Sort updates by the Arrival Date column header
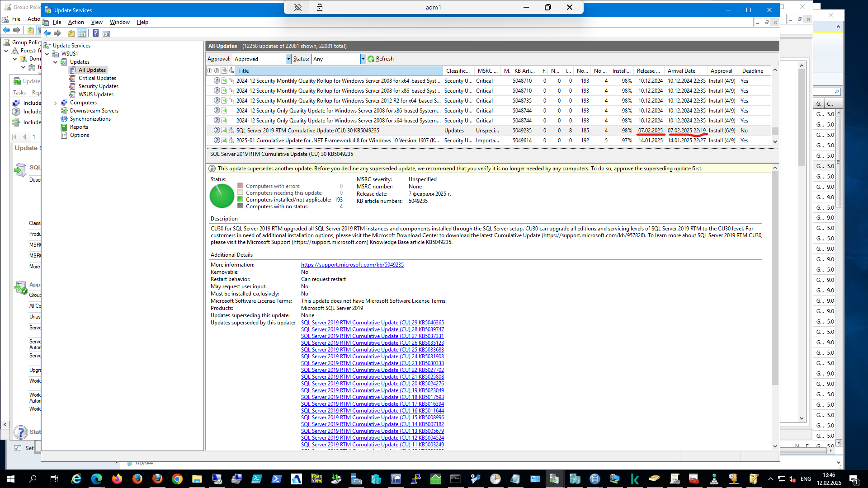This screenshot has height=488, width=868. [686, 71]
